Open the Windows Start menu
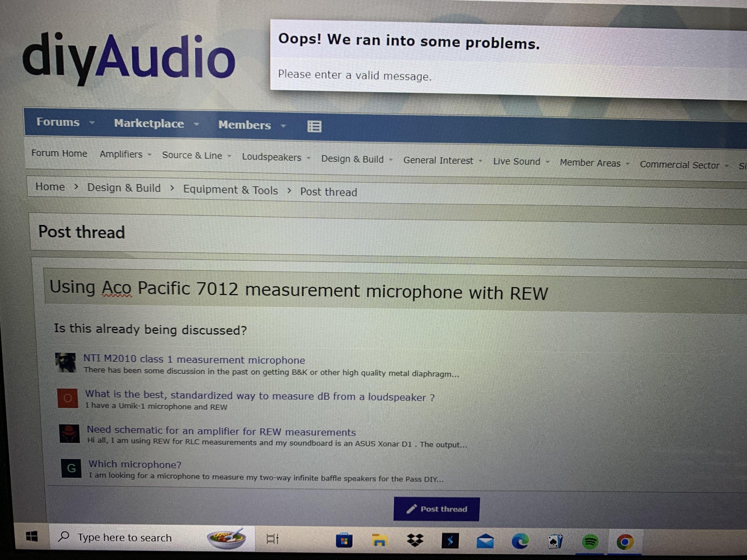The width and height of the screenshot is (747, 560). (x=32, y=536)
